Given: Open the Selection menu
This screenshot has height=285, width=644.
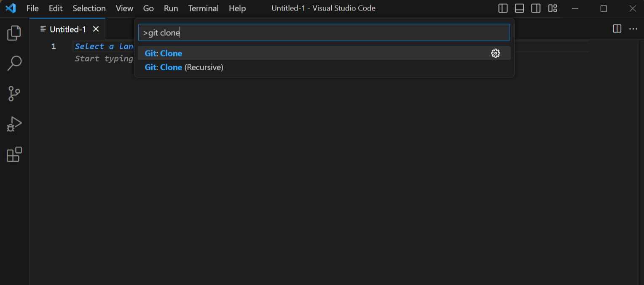Looking at the screenshot, I should point(89,8).
